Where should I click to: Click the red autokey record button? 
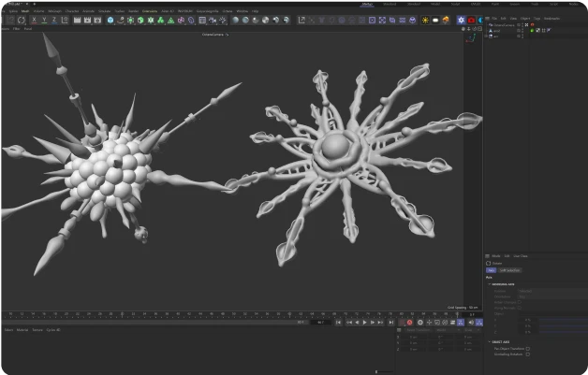(x=409, y=323)
